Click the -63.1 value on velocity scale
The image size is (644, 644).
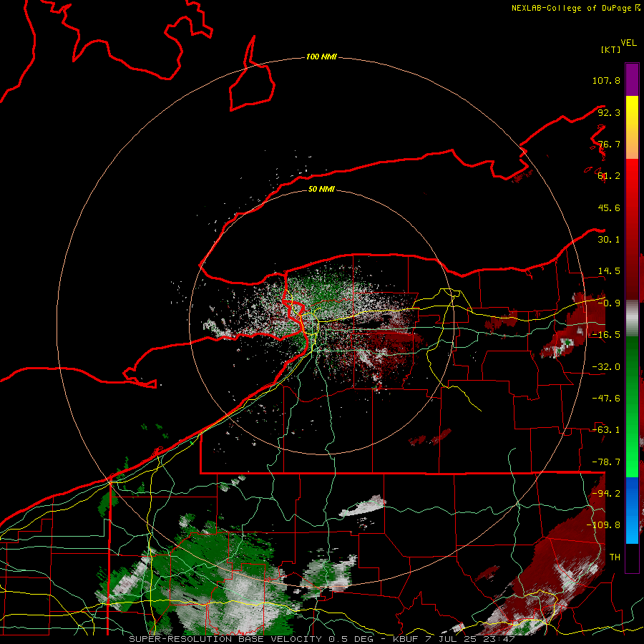click(x=606, y=430)
